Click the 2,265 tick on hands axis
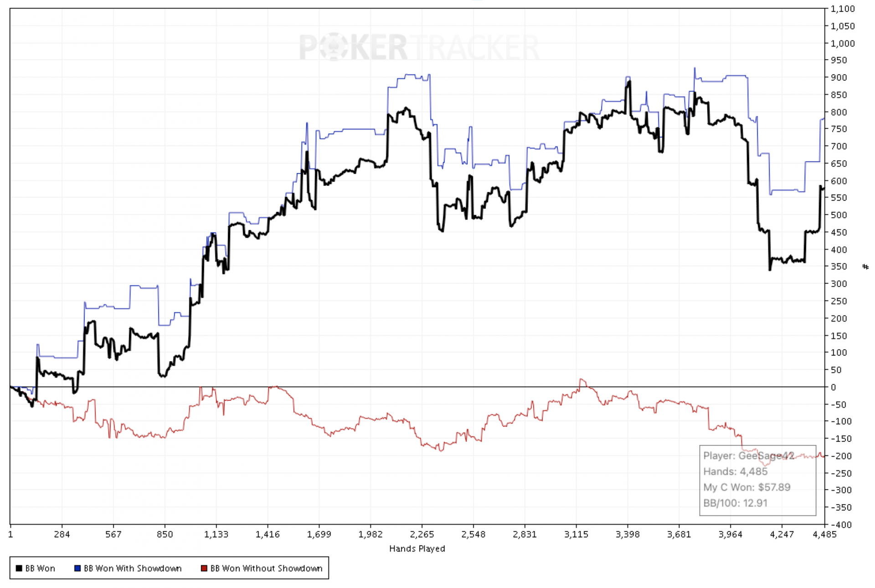The height and width of the screenshot is (588, 875). (422, 534)
